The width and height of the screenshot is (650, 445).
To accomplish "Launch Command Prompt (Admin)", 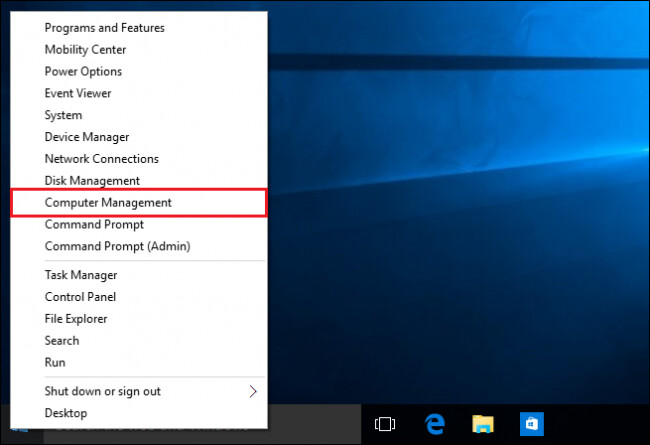I will coord(117,246).
